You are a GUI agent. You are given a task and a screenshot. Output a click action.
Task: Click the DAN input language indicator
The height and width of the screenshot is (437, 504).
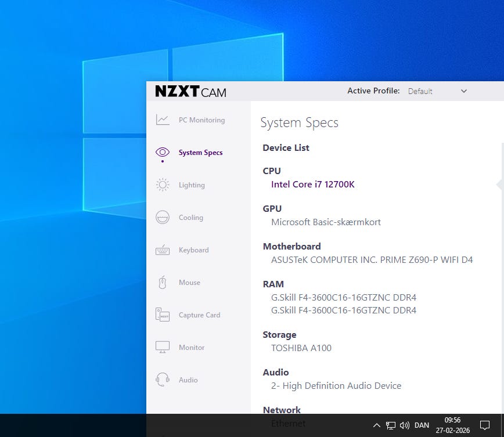click(422, 425)
